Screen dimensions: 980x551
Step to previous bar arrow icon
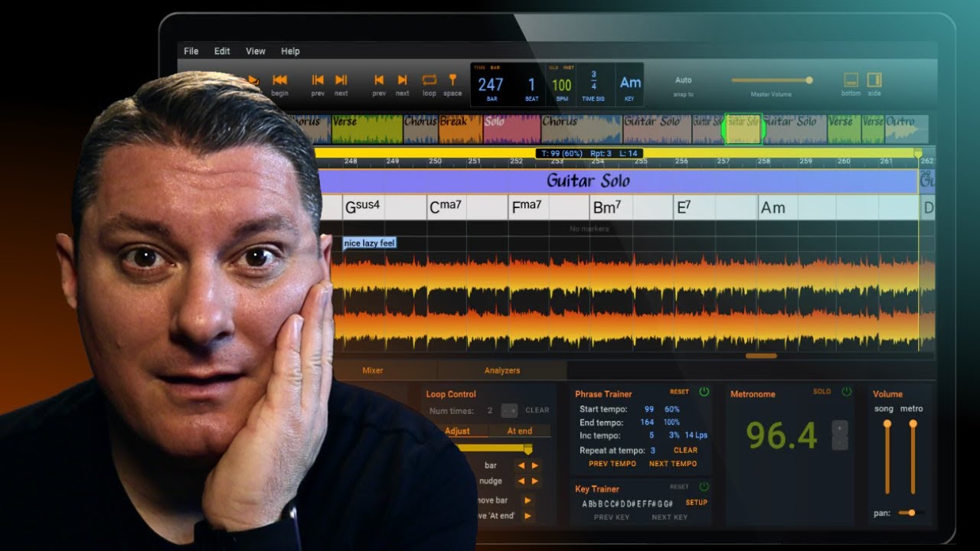pyautogui.click(x=379, y=80)
